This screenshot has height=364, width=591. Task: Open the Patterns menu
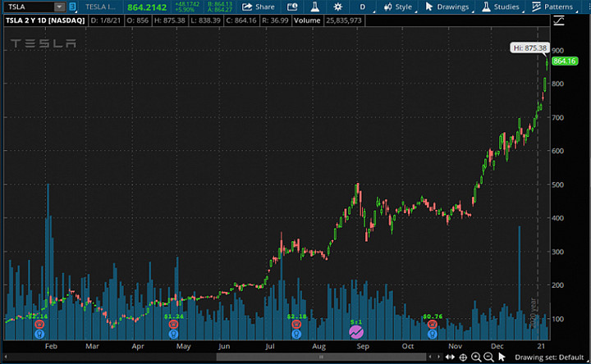pyautogui.click(x=552, y=7)
